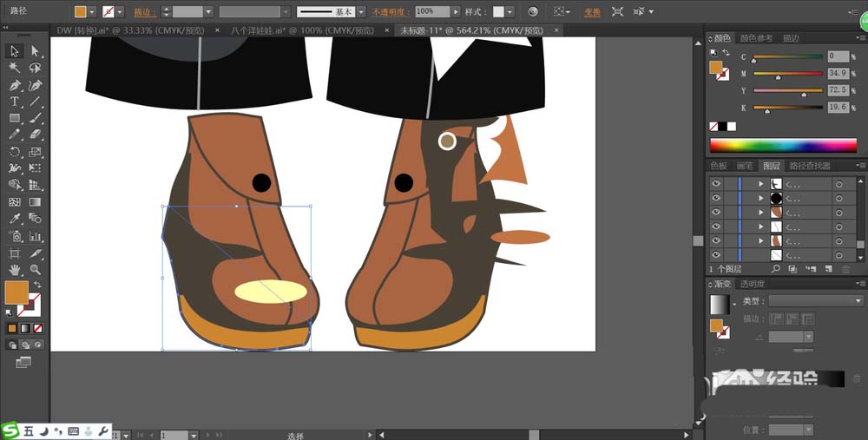The height and width of the screenshot is (440, 868).
Task: Click the 不透明度 (Opacity) label link
Action: (x=391, y=12)
